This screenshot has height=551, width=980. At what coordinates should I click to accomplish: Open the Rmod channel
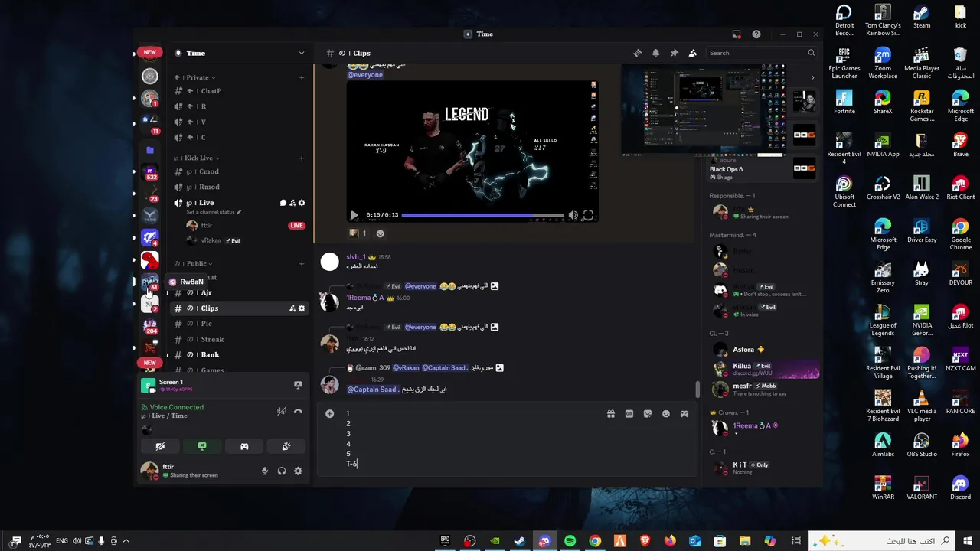point(239,187)
